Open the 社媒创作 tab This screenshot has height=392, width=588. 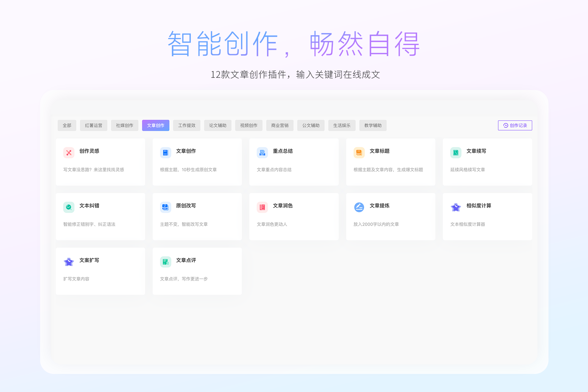[x=125, y=126]
